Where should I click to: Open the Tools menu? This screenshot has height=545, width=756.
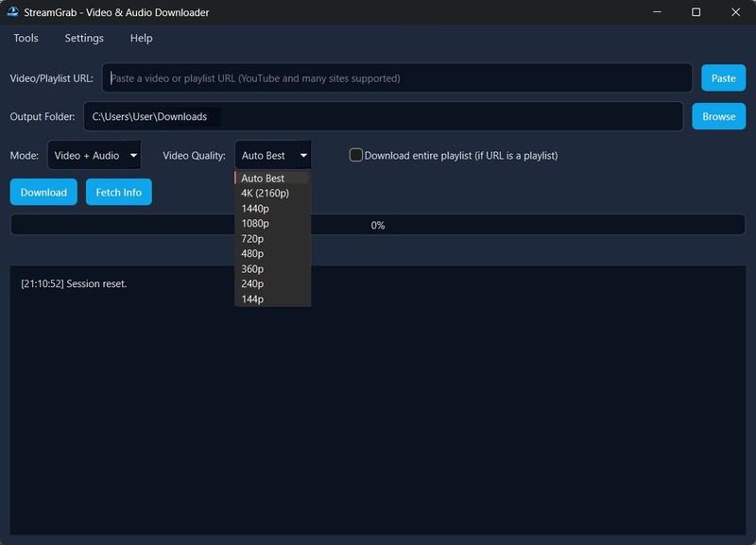click(26, 38)
